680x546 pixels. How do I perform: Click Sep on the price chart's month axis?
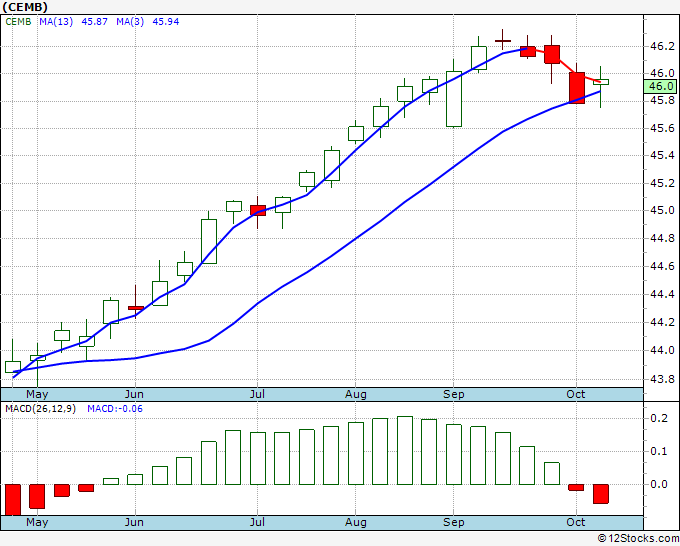pos(454,394)
